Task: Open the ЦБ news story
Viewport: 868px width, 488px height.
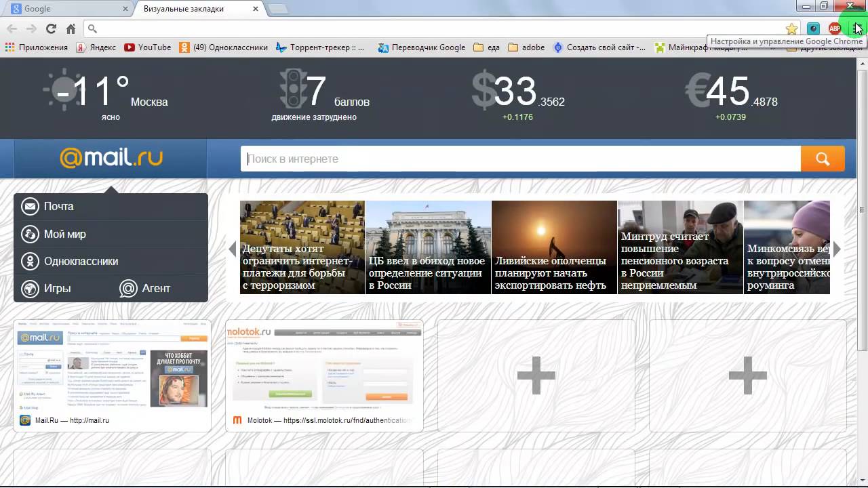Action: point(428,247)
